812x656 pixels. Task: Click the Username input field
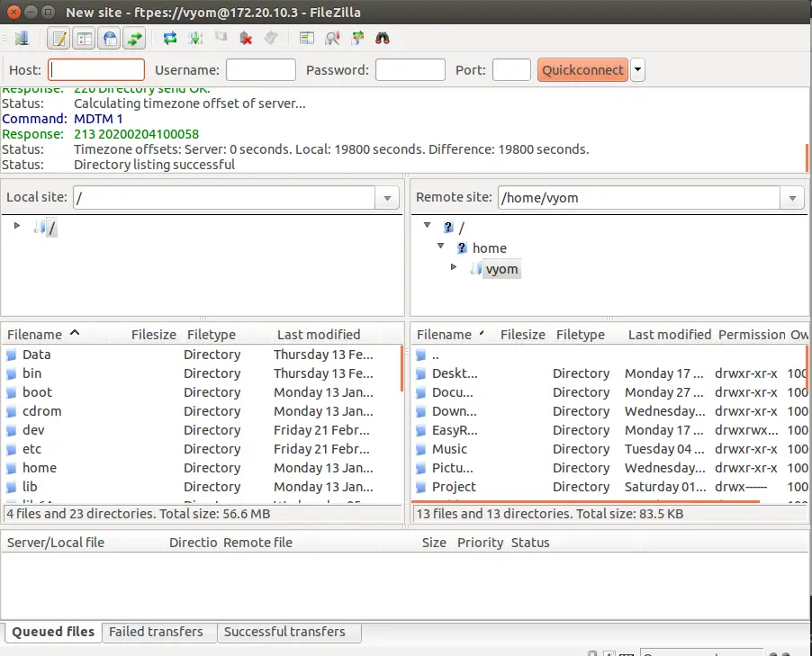pyautogui.click(x=261, y=70)
